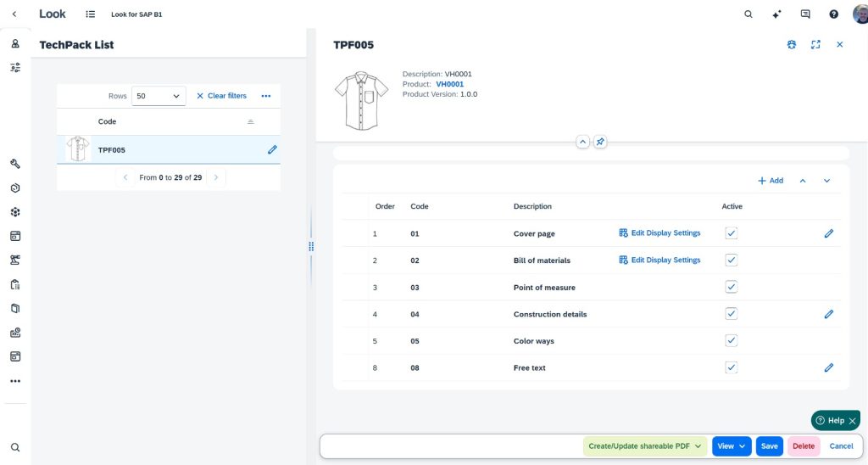The image size is (868, 465).
Task: Open the search magnifier in top bar
Action: pos(748,14)
